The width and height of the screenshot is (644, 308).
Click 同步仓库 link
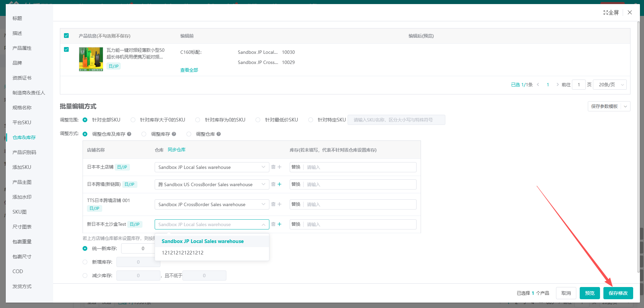click(177, 150)
